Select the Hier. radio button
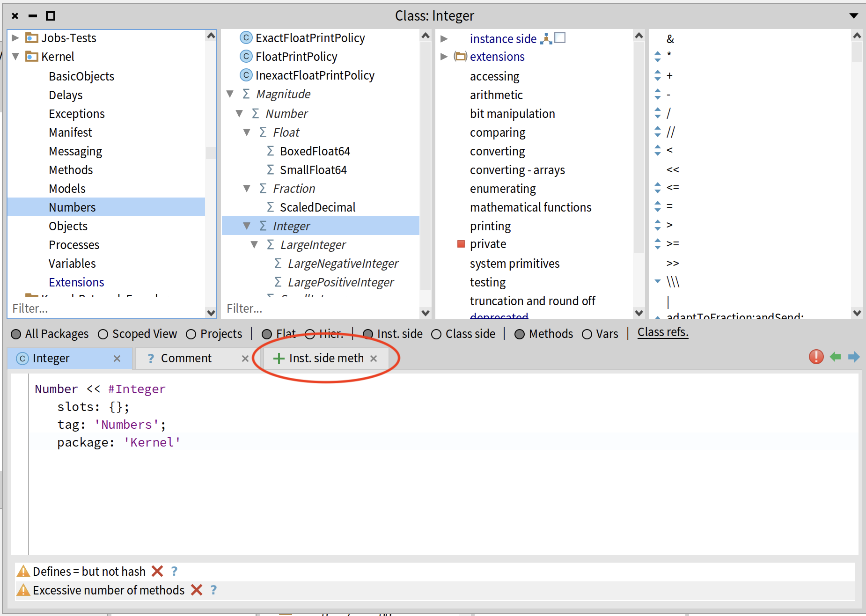Image resolution: width=866 pixels, height=616 pixels. pos(310,334)
